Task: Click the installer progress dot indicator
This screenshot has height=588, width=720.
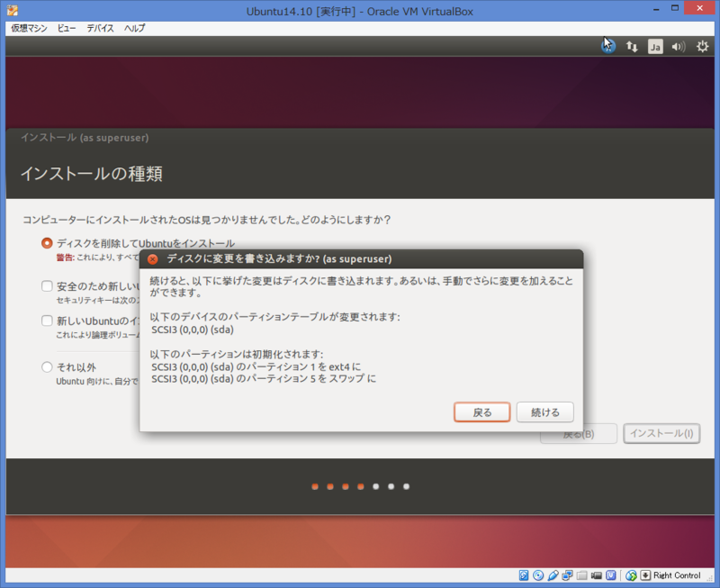Action: pyautogui.click(x=360, y=486)
